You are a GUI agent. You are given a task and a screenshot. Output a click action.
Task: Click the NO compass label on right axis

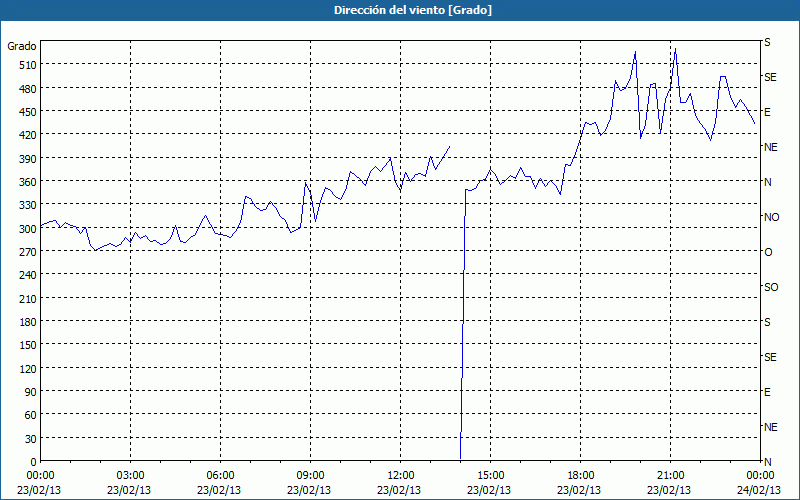(x=772, y=217)
